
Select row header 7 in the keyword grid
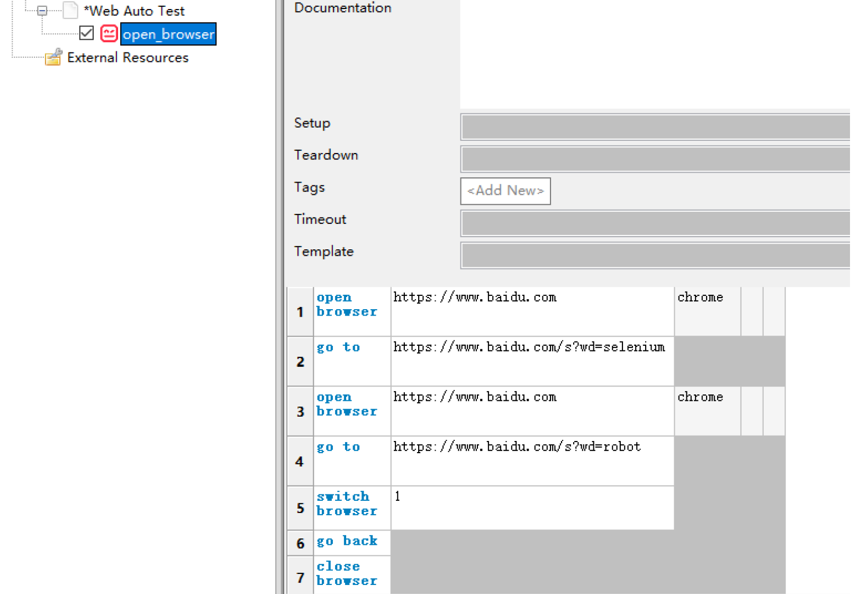(300, 576)
